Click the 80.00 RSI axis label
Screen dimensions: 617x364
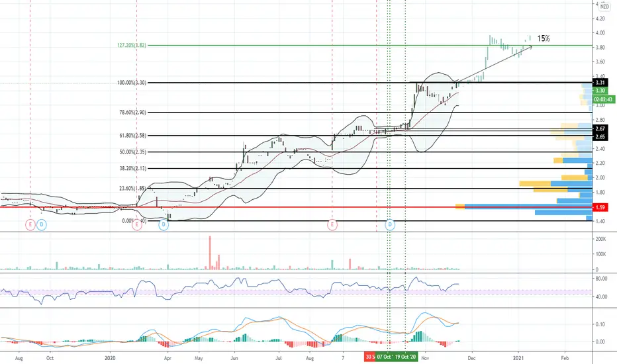pyautogui.click(x=601, y=279)
